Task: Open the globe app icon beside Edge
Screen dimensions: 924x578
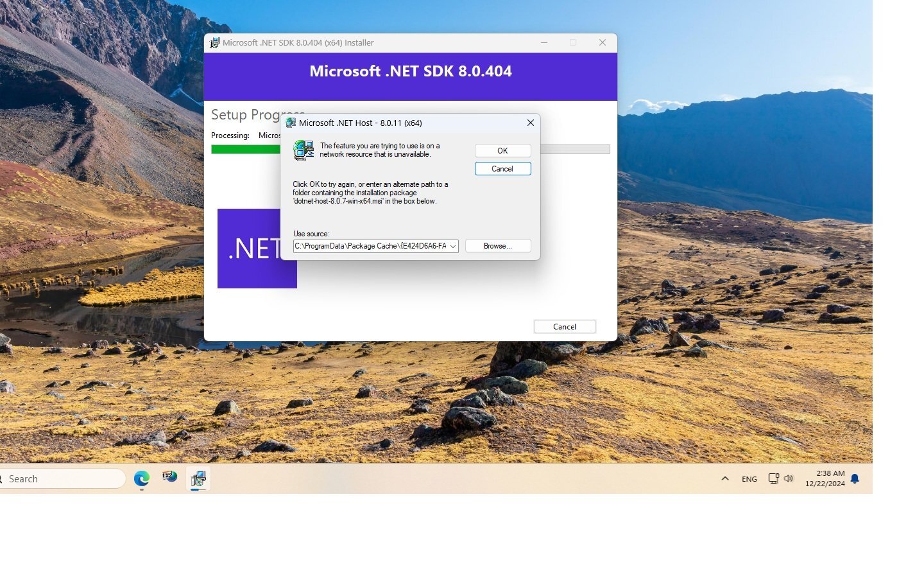Action: point(170,477)
